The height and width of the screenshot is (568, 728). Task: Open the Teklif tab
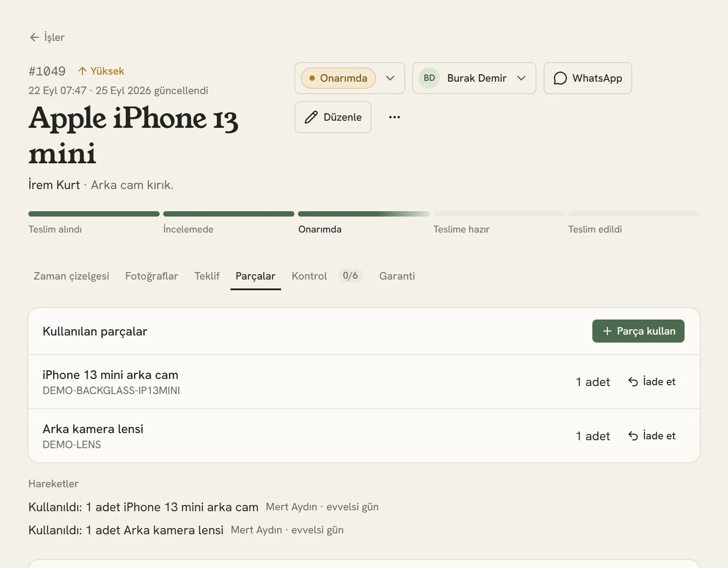pyautogui.click(x=207, y=276)
